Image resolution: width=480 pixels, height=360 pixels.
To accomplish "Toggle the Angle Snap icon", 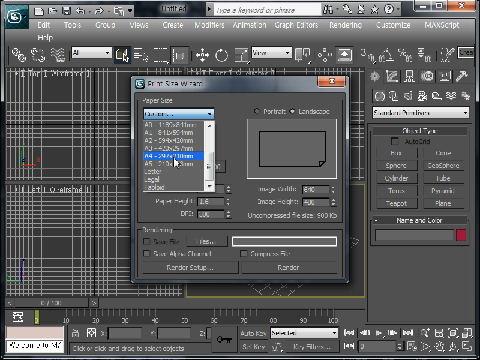I will click(x=386, y=55).
